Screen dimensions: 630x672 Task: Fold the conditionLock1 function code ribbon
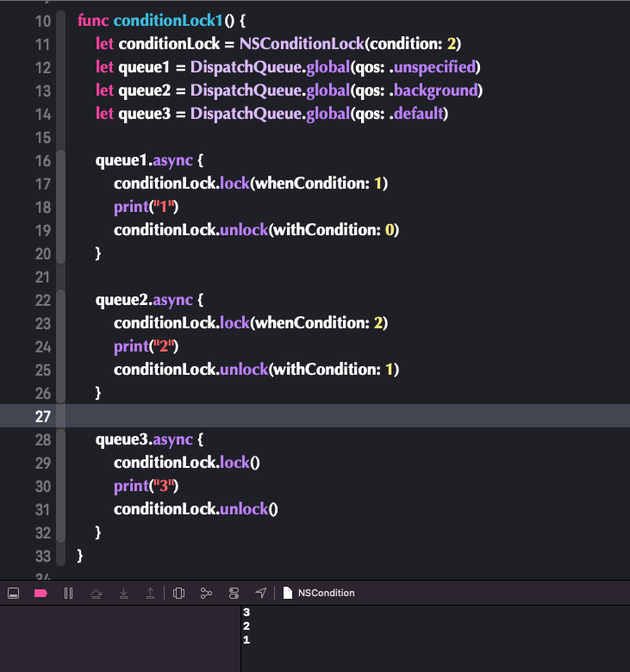click(61, 287)
